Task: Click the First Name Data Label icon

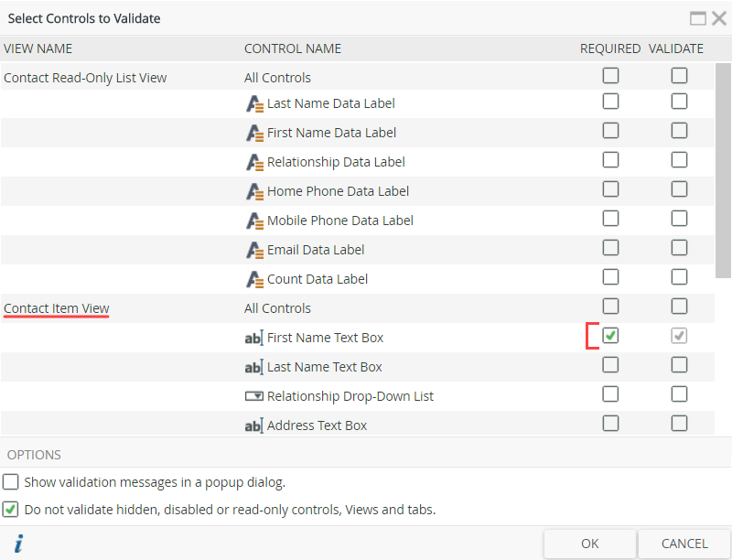Action: coord(254,132)
